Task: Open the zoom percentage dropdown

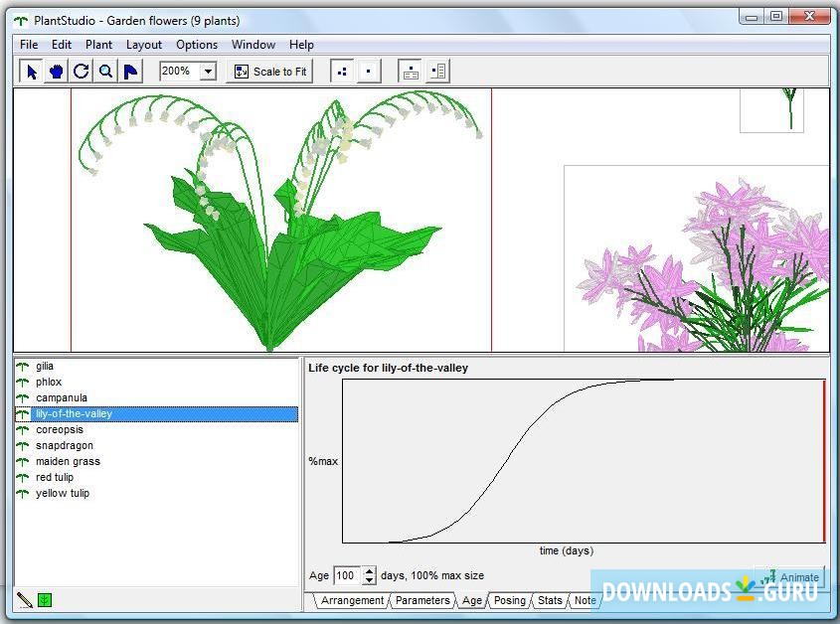Action: pos(210,71)
